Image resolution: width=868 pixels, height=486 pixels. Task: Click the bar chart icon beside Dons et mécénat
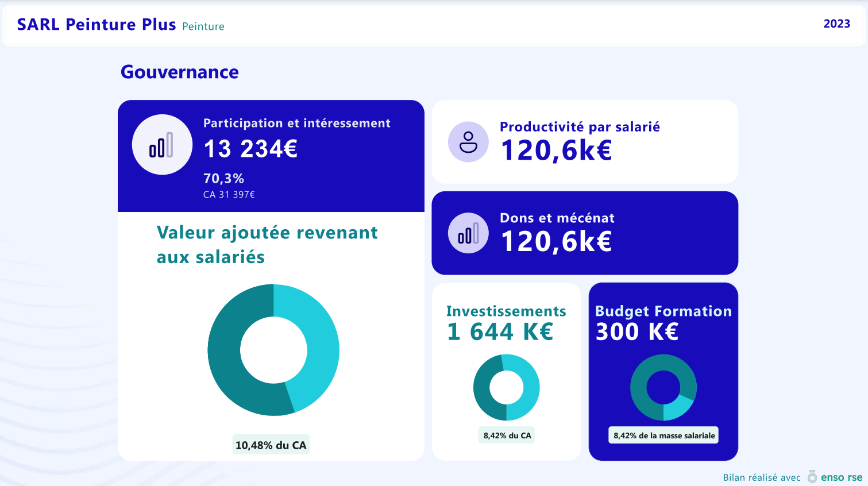[468, 233]
